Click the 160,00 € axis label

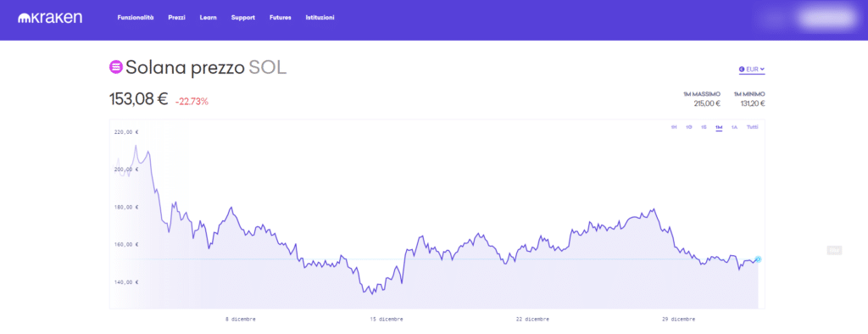(x=126, y=244)
